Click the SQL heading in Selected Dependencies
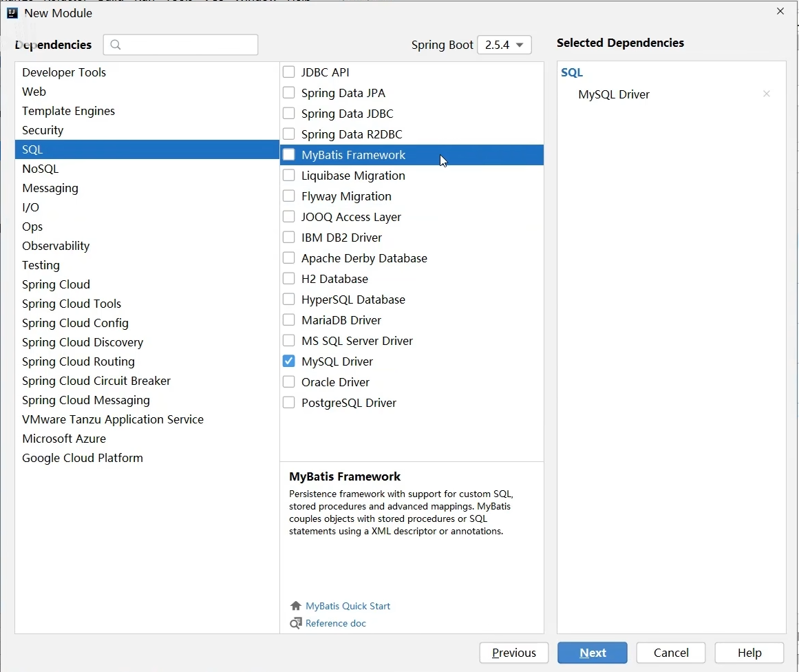This screenshot has height=672, width=799. point(572,72)
